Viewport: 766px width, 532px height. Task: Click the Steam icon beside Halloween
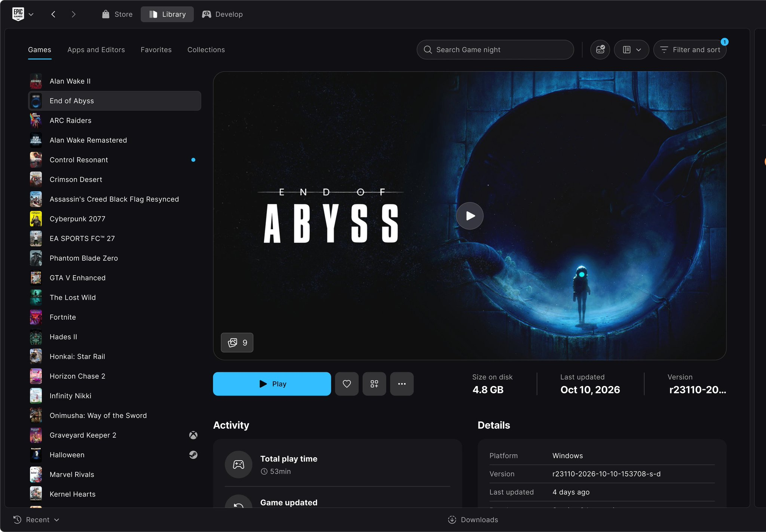pos(193,455)
